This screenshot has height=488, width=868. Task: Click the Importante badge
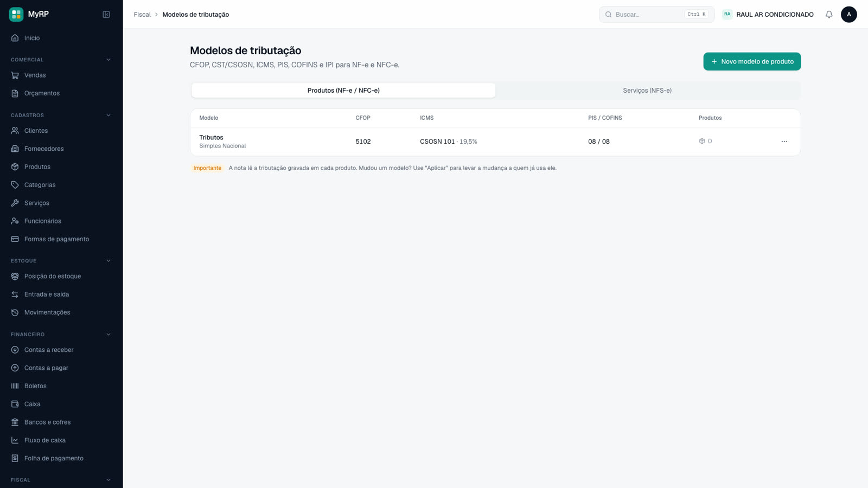[x=207, y=168]
